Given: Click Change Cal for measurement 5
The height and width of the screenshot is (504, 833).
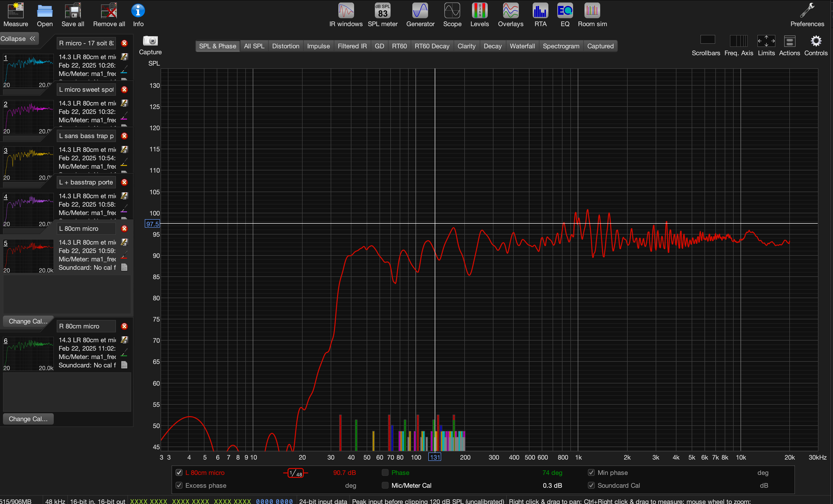Looking at the screenshot, I should point(28,322).
